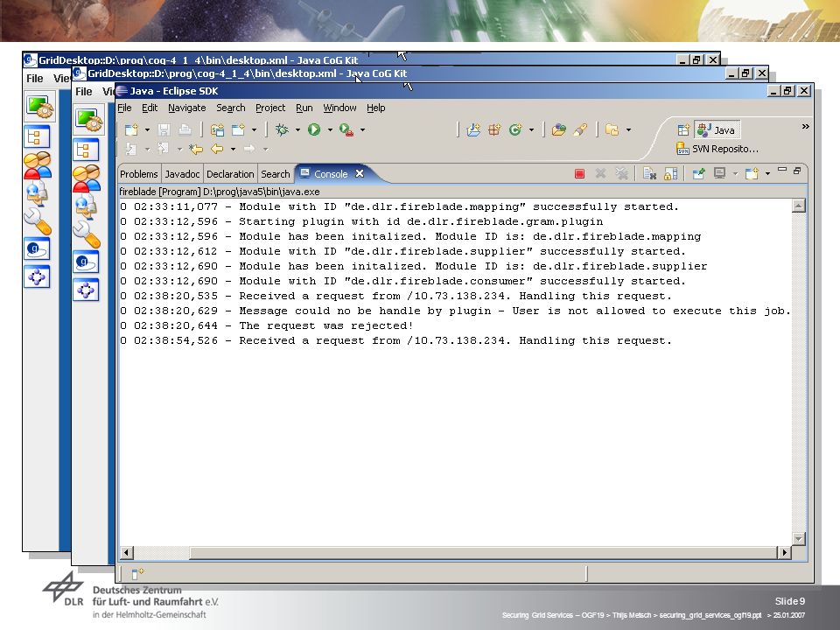840x630 pixels.
Task: Minimize the Console view panel
Action: pos(782,171)
